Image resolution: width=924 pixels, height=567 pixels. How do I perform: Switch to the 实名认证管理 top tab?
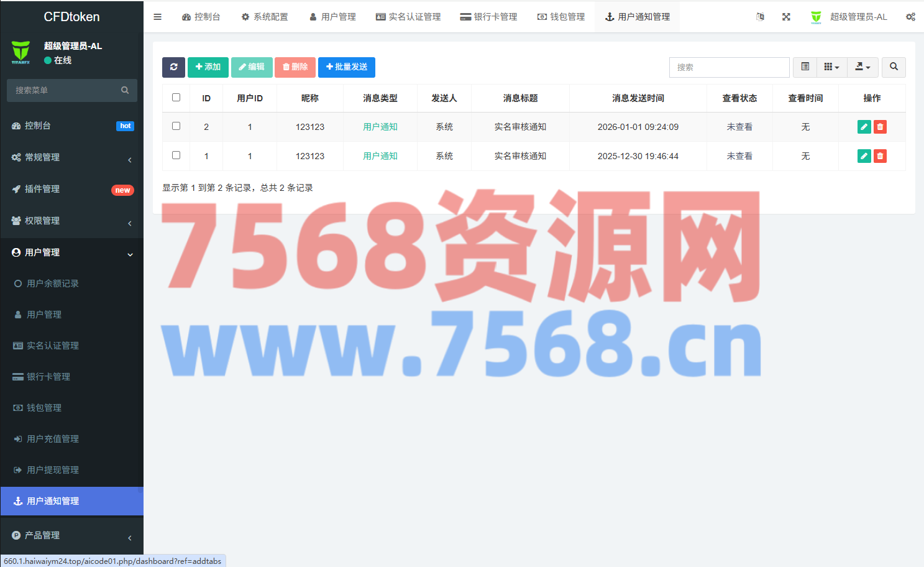point(408,17)
